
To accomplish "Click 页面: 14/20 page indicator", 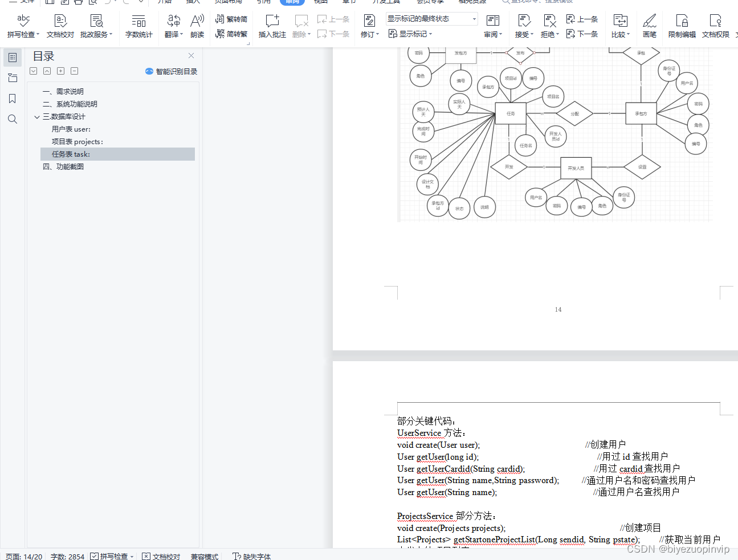I will [24, 556].
